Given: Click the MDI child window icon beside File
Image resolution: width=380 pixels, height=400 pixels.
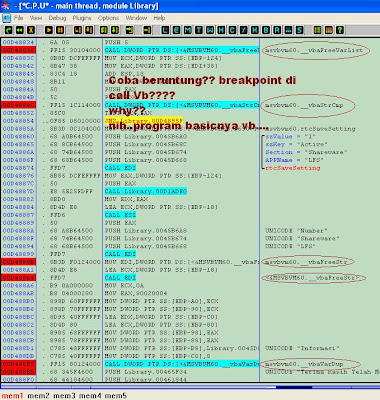Looking at the screenshot, I should (6, 18).
